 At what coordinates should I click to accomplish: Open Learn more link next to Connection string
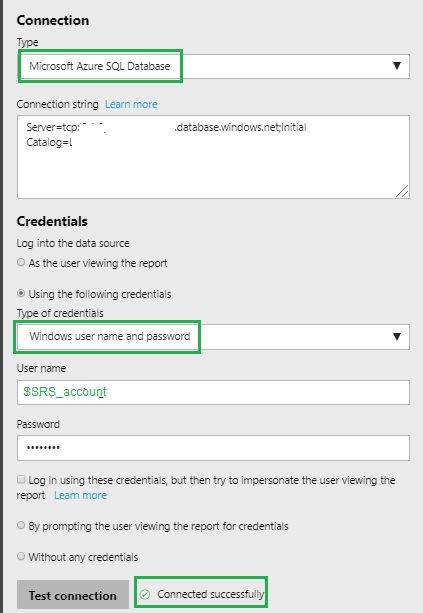(x=131, y=104)
